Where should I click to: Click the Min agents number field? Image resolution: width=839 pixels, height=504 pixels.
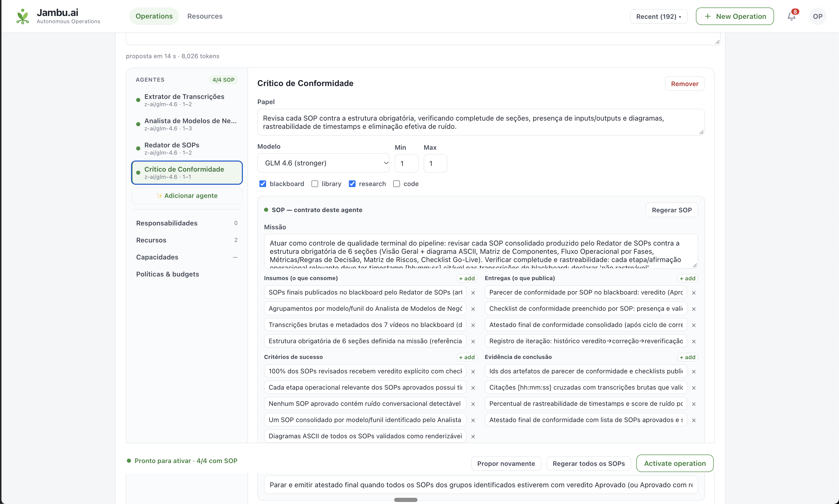[x=406, y=163]
